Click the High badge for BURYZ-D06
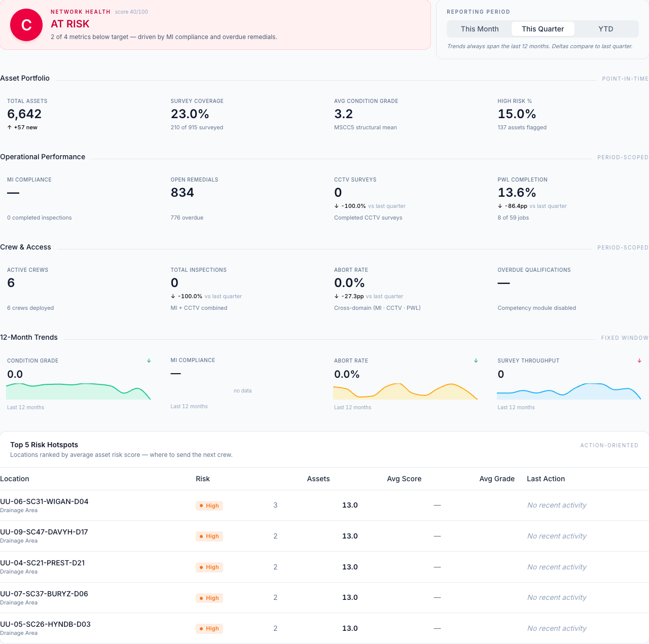Image resolution: width=649 pixels, height=644 pixels. [209, 598]
